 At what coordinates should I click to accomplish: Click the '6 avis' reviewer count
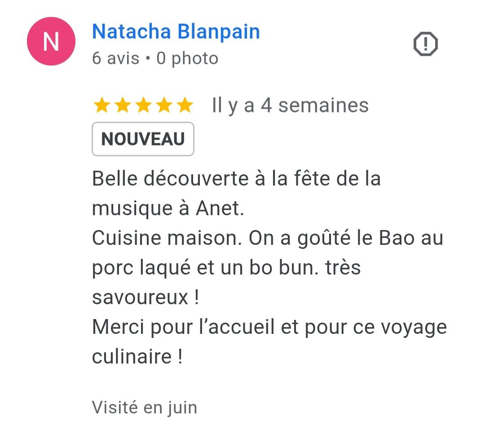(x=116, y=58)
